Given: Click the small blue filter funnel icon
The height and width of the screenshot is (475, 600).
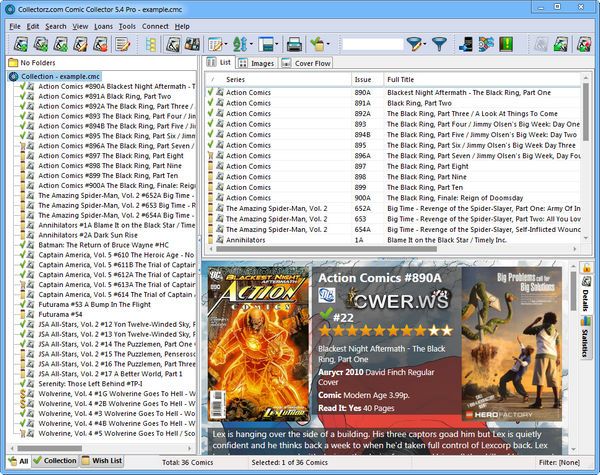Looking at the screenshot, I should pos(439,45).
